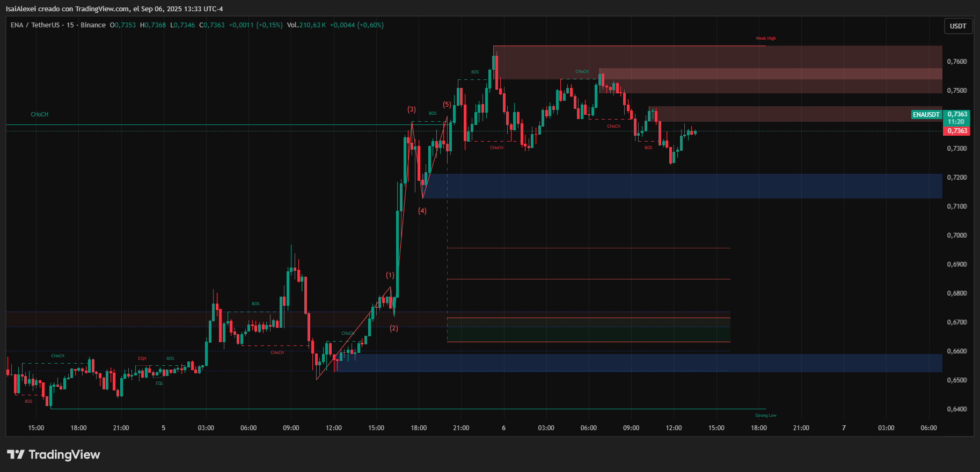Click the wave (5) marker
980x472 pixels.
pyautogui.click(x=447, y=105)
